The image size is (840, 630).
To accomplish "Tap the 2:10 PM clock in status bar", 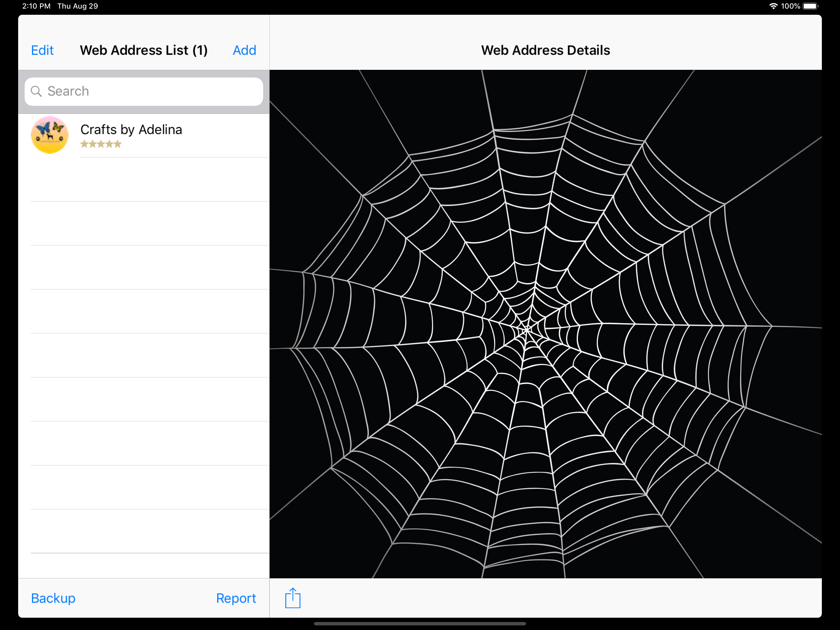I will (36, 6).
